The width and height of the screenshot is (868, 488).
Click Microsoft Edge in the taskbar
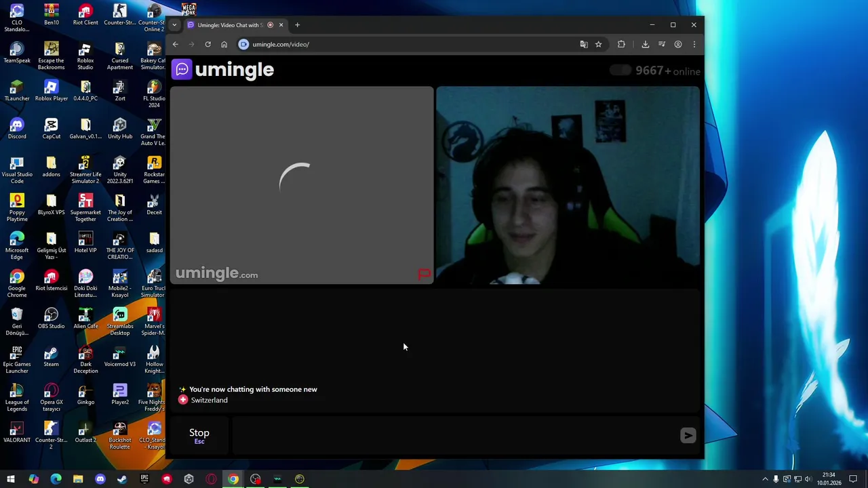tap(56, 479)
